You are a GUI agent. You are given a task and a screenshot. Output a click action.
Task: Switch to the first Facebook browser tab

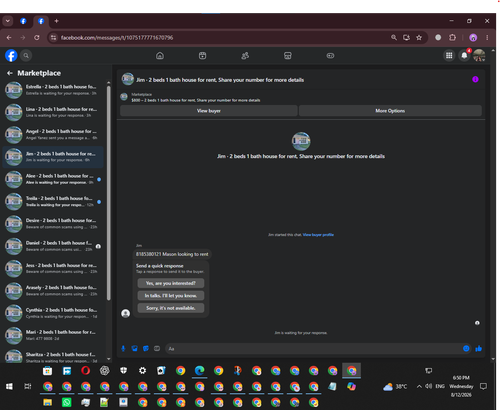pos(23,21)
